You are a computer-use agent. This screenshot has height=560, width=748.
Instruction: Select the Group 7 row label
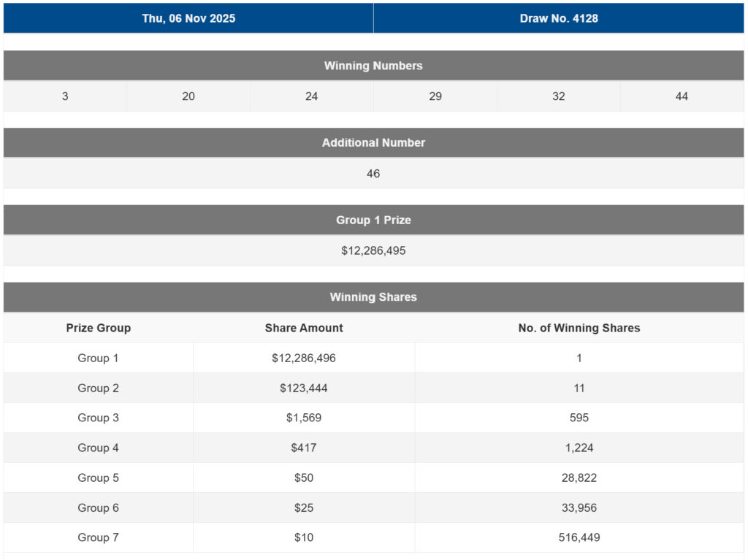pos(98,537)
